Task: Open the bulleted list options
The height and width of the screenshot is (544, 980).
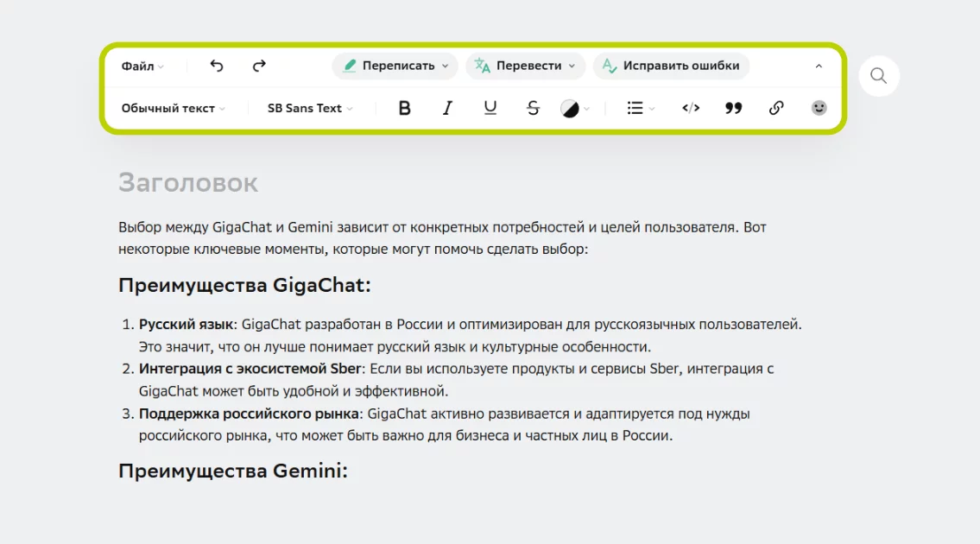Action: (x=640, y=108)
